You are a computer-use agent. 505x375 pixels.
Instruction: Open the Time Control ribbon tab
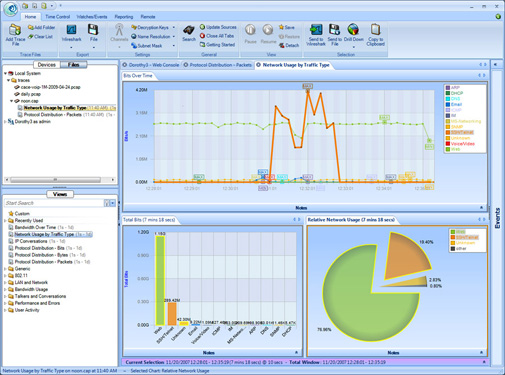(57, 17)
